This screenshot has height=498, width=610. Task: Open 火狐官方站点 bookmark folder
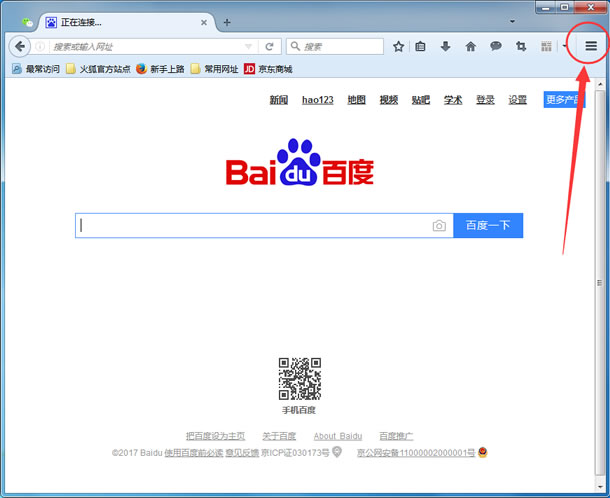pyautogui.click(x=98, y=69)
